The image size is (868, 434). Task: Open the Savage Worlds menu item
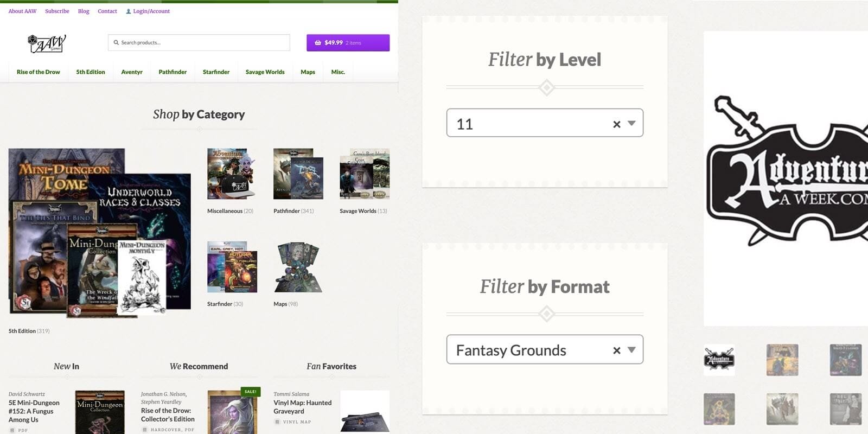pyautogui.click(x=265, y=72)
